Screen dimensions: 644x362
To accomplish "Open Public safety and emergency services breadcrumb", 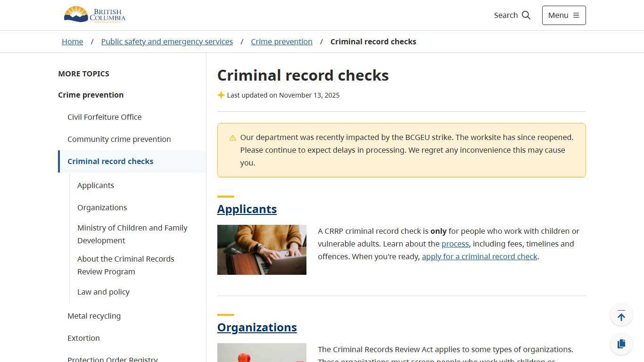I will click(167, 41).
